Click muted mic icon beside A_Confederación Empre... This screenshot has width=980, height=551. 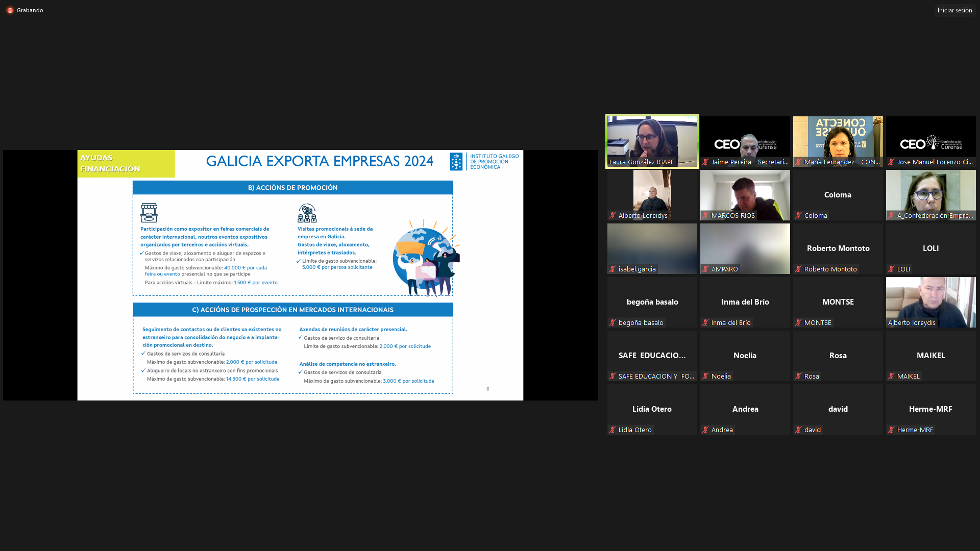[891, 216]
